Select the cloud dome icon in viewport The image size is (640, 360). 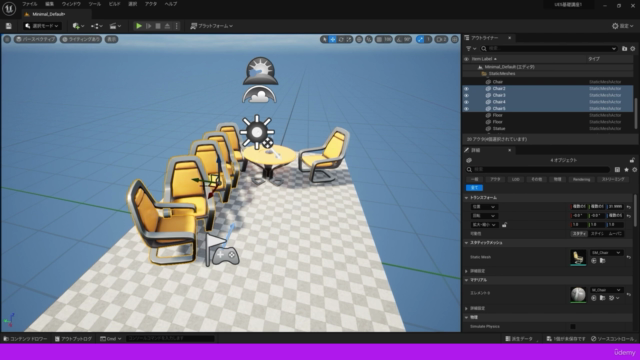(x=259, y=95)
